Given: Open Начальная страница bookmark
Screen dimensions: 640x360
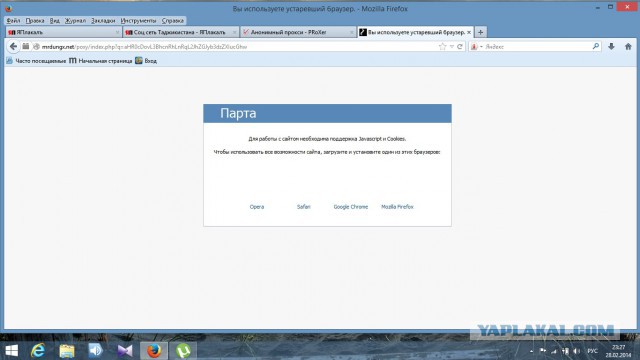Looking at the screenshot, I should point(100,61).
